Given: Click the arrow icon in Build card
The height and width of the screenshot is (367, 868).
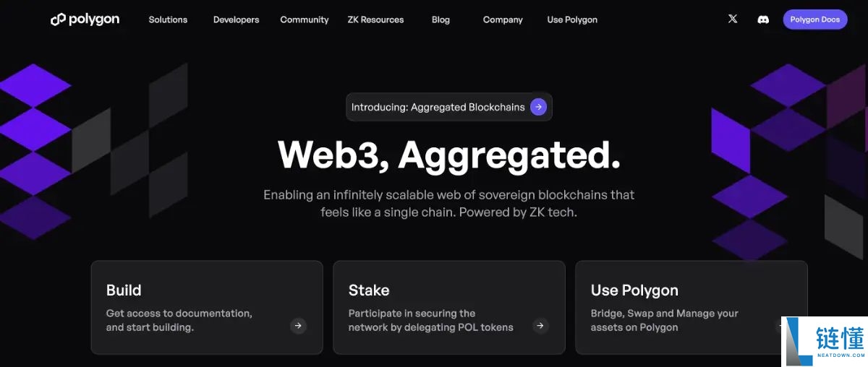Looking at the screenshot, I should tap(298, 326).
